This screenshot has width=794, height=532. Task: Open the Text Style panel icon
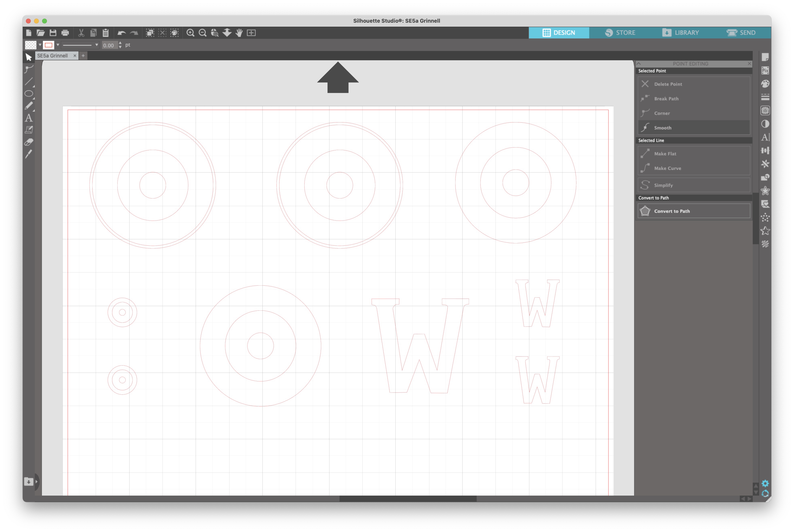(765, 137)
